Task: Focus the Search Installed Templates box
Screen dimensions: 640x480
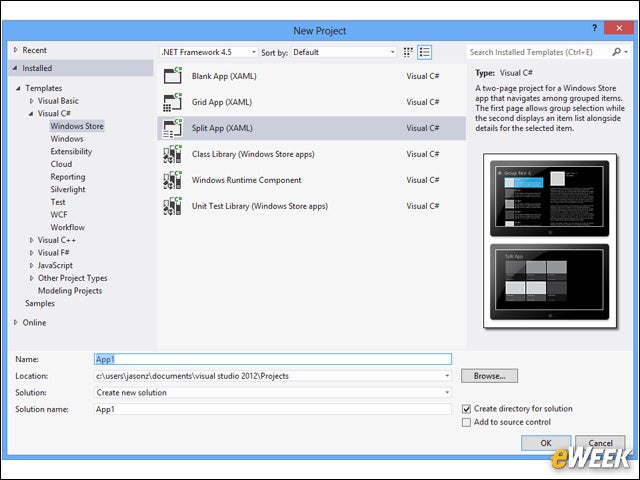Action: click(x=539, y=52)
